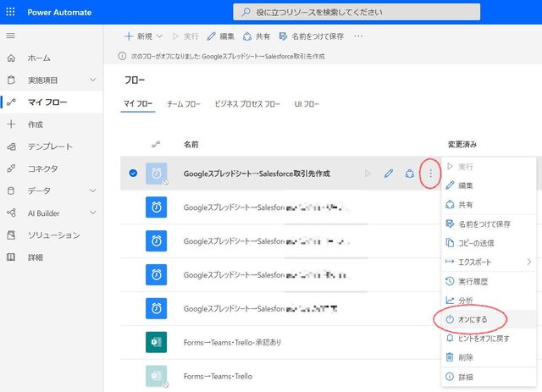Viewport: 542px width, 392px height.
Task: Click pencil edit icon in selected flow row
Action: pyautogui.click(x=389, y=174)
